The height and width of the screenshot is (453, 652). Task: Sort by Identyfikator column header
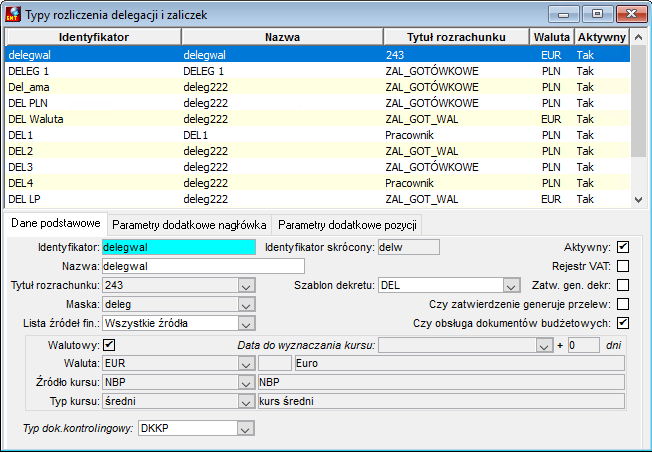click(x=94, y=37)
